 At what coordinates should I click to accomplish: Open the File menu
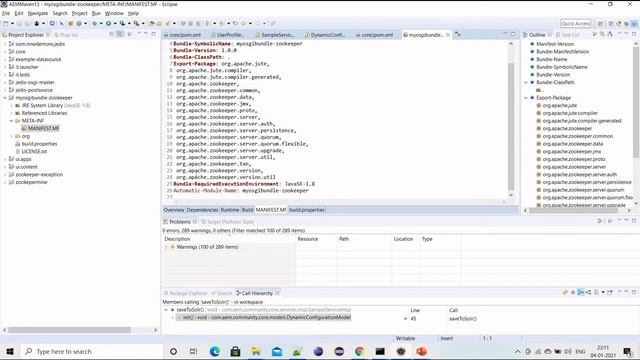pyautogui.click(x=6, y=13)
